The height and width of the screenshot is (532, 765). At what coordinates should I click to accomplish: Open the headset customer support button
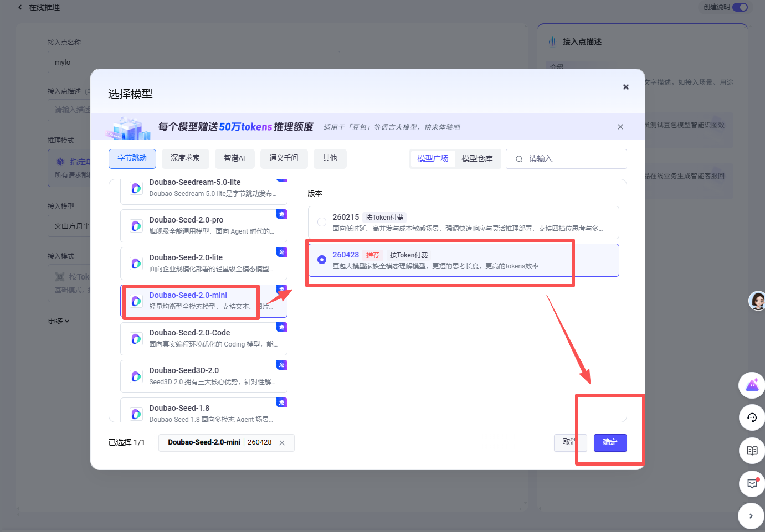coord(752,418)
